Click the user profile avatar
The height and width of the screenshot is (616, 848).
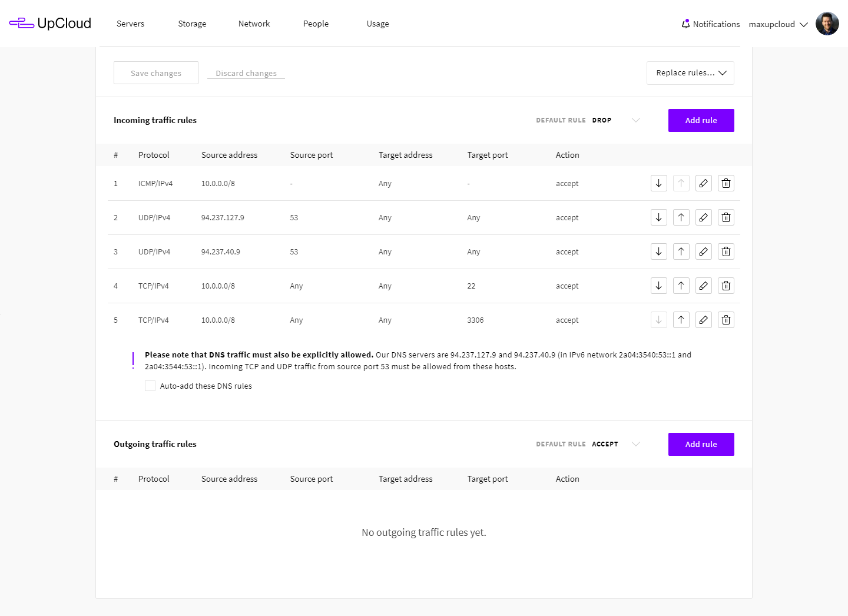pos(827,24)
